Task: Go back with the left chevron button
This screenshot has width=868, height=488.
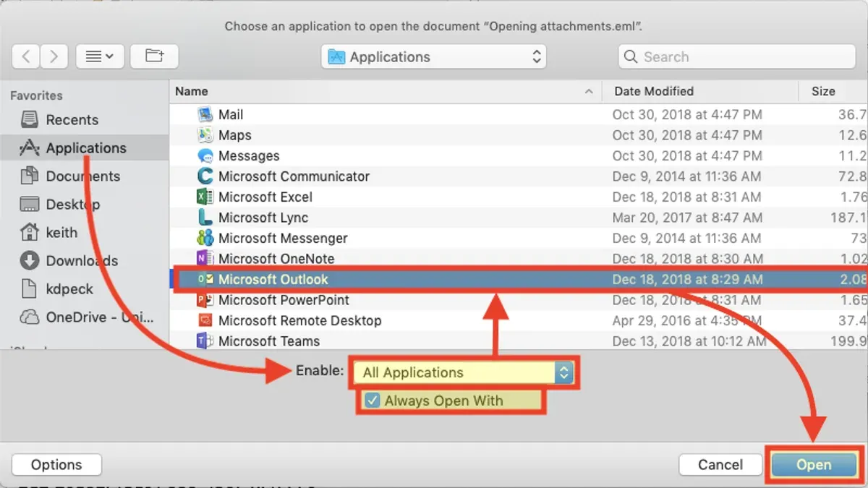Action: tap(26, 56)
